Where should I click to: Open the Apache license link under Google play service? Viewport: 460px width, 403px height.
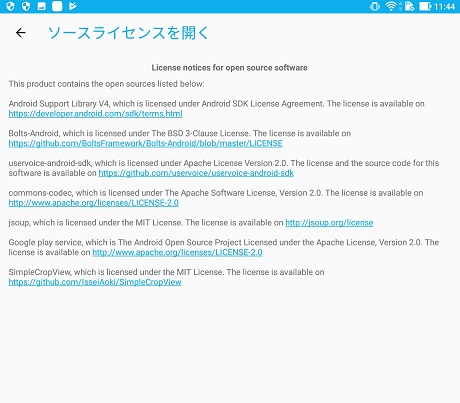(x=177, y=252)
